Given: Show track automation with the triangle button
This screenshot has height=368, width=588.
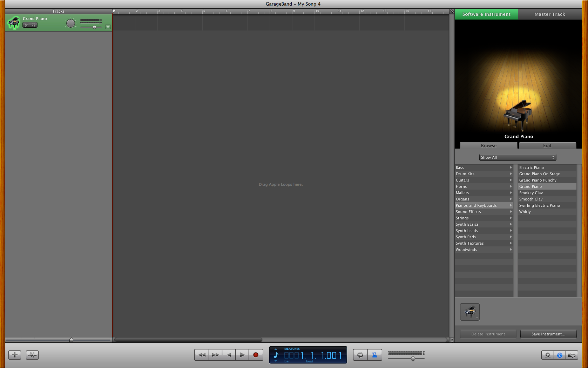Looking at the screenshot, I should point(108,27).
